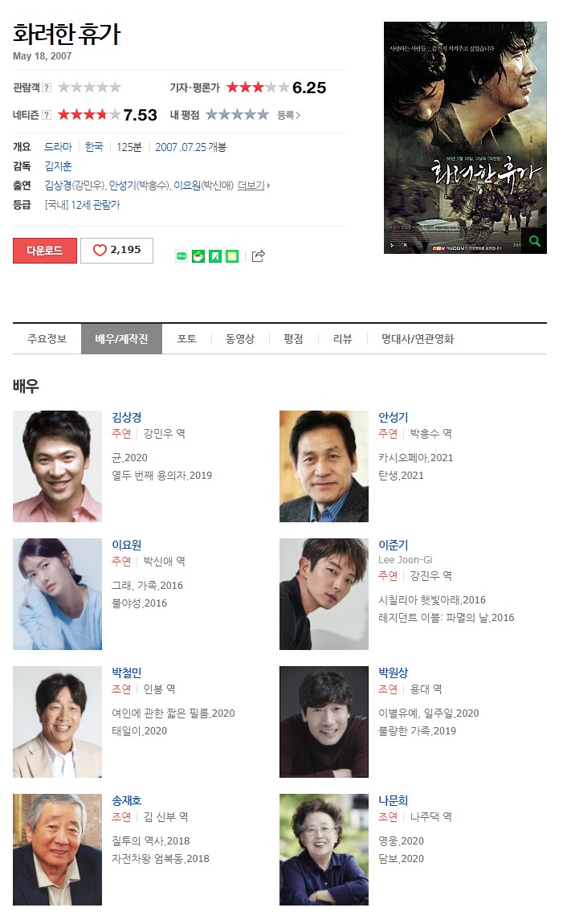Open the 평점 tab
Screen dimensions: 567x924
[293, 339]
